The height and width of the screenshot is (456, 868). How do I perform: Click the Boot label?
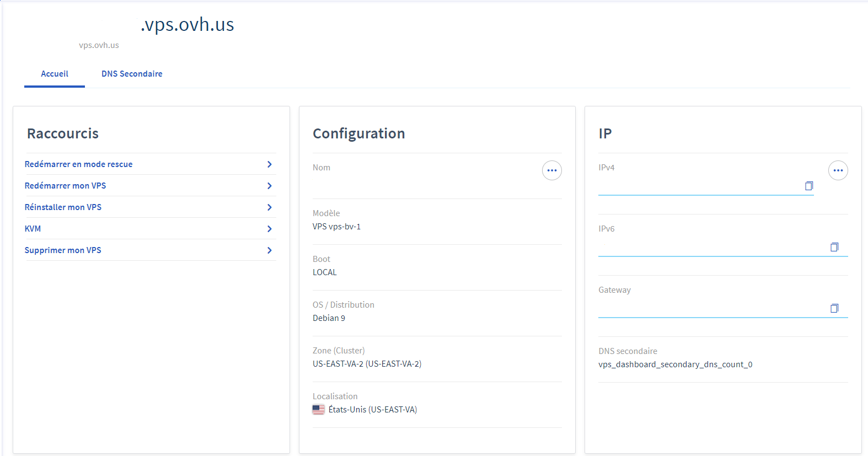click(x=322, y=259)
